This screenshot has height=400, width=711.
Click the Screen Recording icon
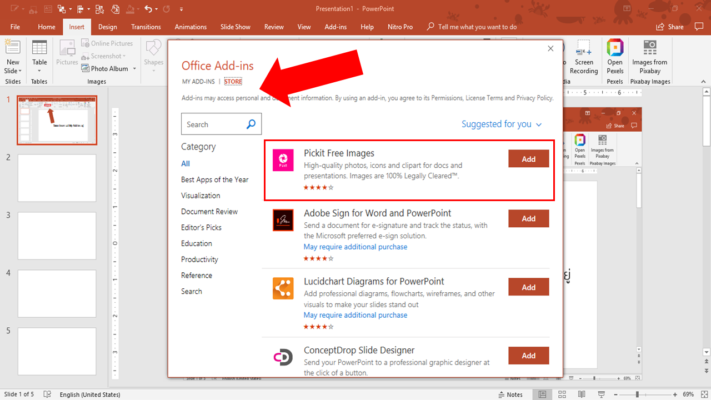(x=584, y=48)
